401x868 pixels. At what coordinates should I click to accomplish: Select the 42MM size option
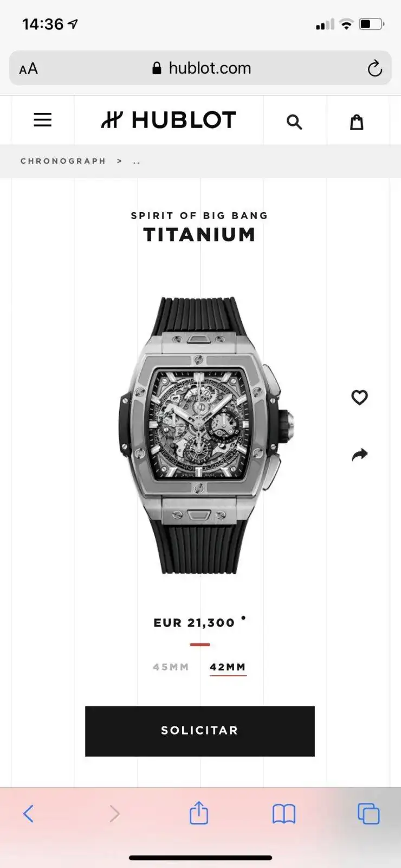click(x=228, y=667)
